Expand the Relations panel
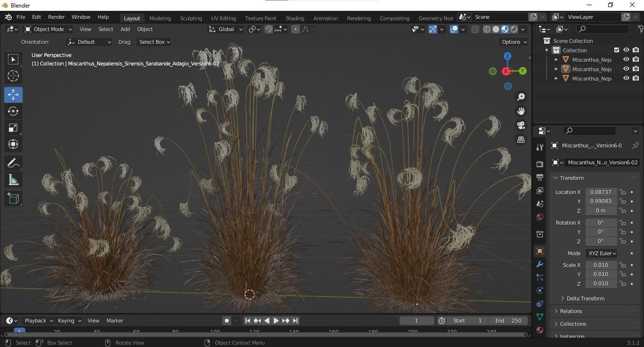 click(x=570, y=311)
